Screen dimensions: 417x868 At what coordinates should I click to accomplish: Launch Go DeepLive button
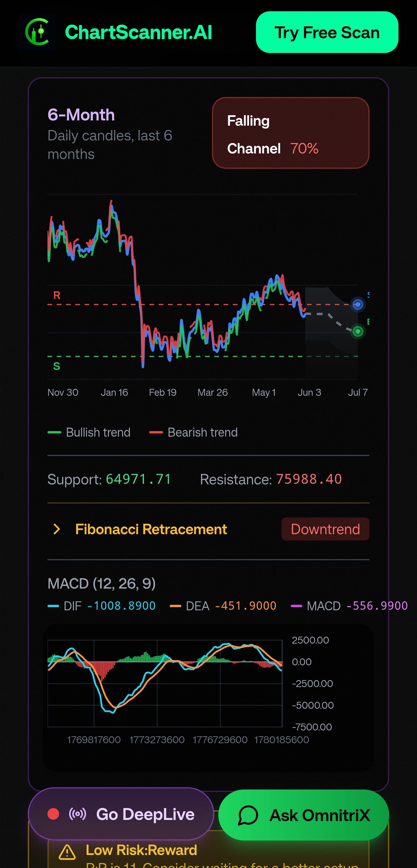point(121,814)
